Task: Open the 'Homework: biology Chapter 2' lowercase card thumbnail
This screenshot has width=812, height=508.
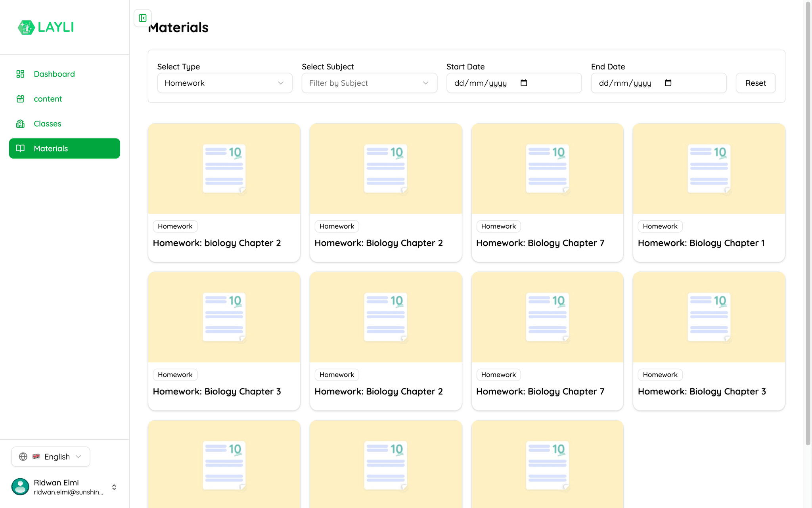Action: 224,169
